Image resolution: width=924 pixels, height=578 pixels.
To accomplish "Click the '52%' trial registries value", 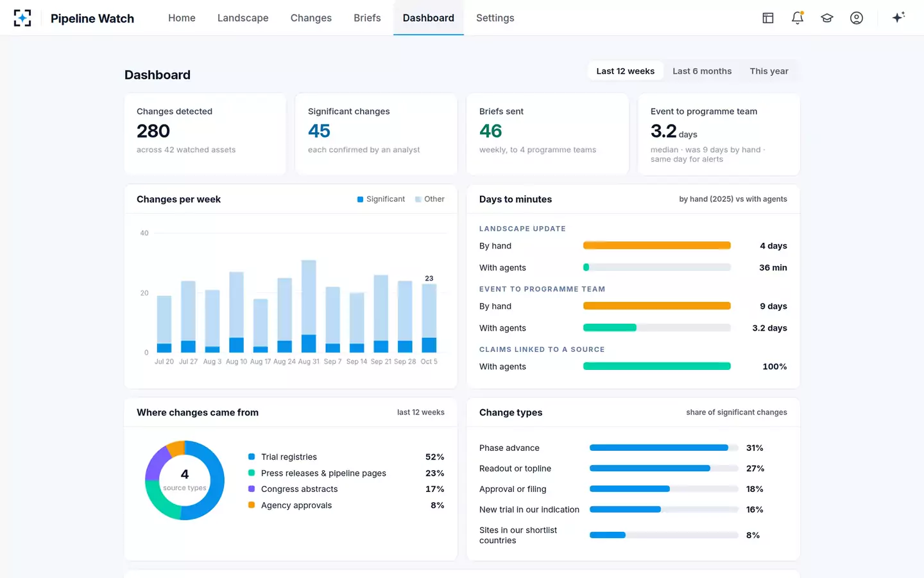I will tap(435, 457).
